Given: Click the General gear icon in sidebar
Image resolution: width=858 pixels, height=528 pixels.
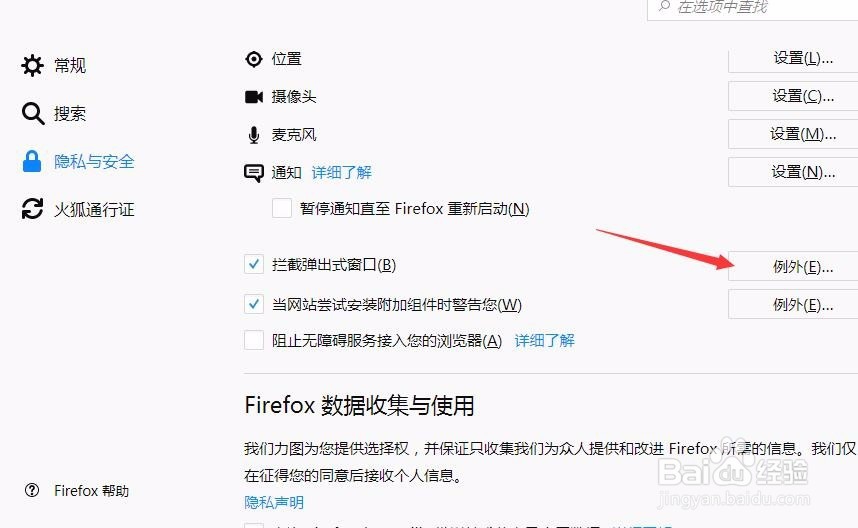Looking at the screenshot, I should [32, 65].
